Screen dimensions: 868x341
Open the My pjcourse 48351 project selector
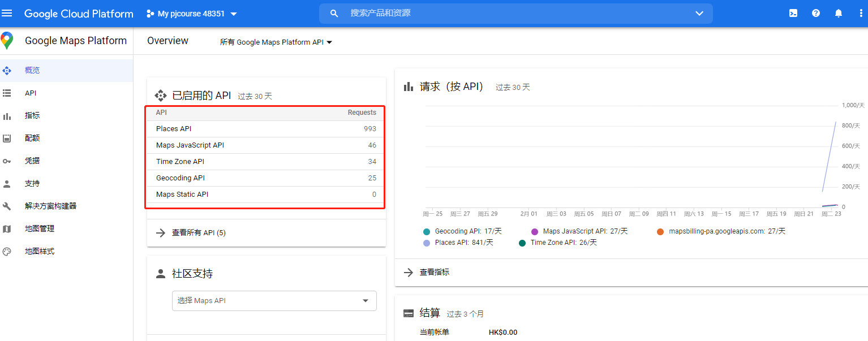pyautogui.click(x=192, y=14)
